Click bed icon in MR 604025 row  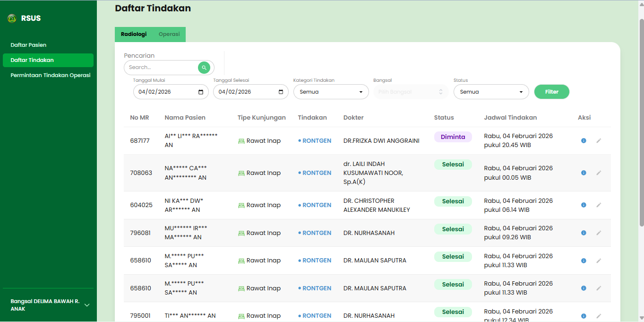coord(241,205)
